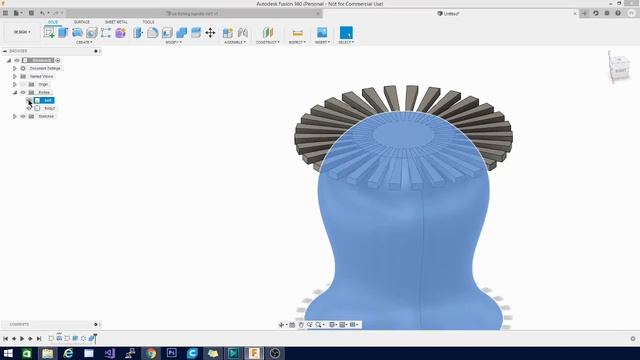This screenshot has height=360, width=640.
Task: Click the Undo arrow
Action: click(42, 13)
